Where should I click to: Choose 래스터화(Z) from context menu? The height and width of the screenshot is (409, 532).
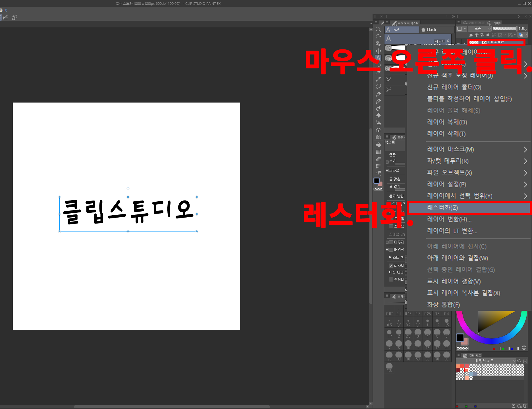coord(469,208)
